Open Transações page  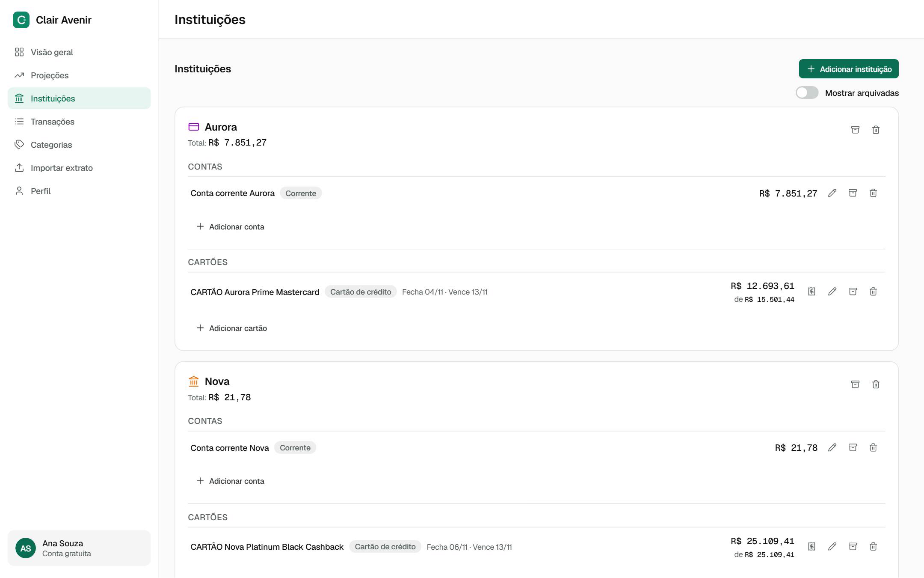(79, 122)
